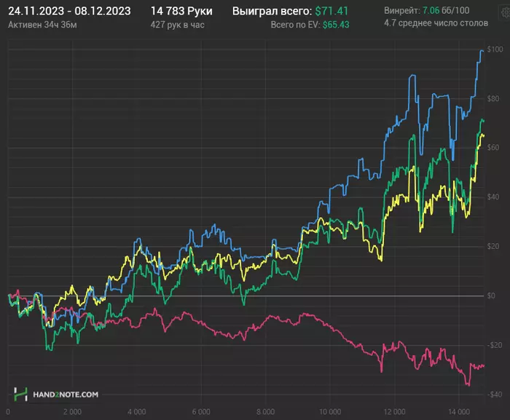Click the pink line end near -$28
This screenshot has height=420, width=510.
484,365
